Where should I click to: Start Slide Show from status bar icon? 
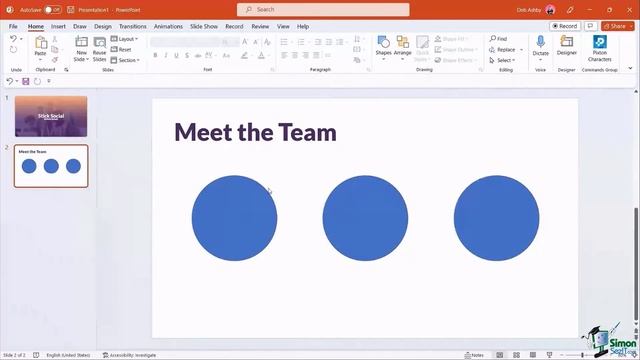pyautogui.click(x=549, y=355)
